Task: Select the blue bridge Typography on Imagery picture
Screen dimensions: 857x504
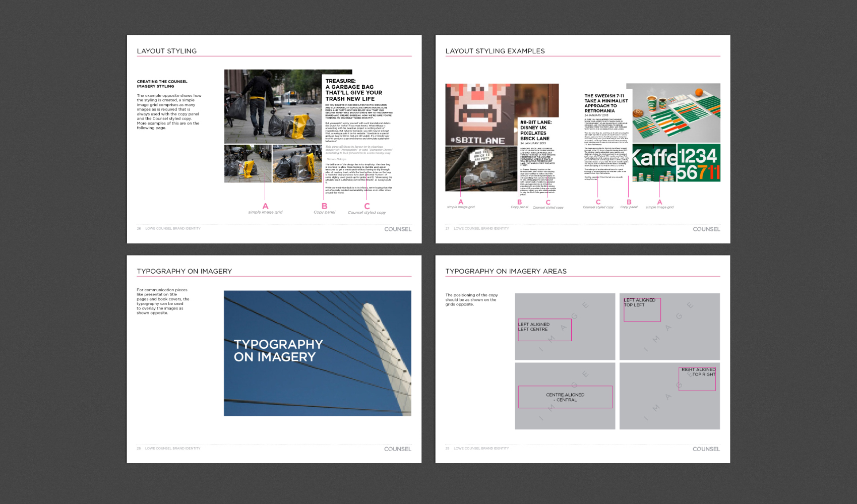Action: tap(317, 353)
